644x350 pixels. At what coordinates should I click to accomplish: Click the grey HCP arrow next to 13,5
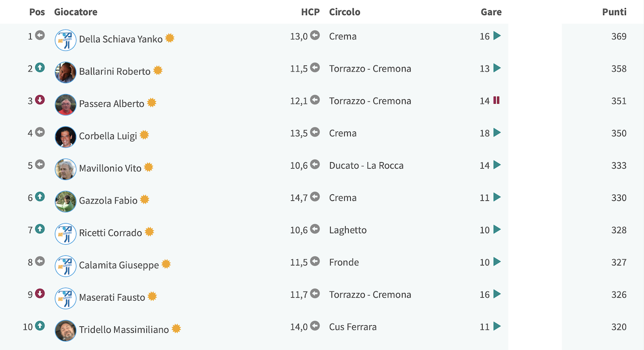coord(315,132)
